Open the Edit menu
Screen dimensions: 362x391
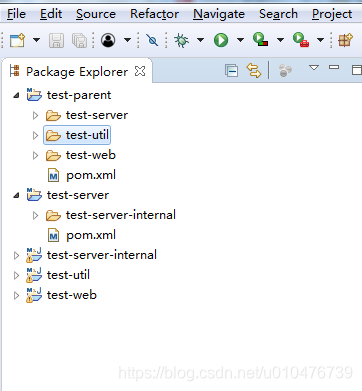coord(51,14)
